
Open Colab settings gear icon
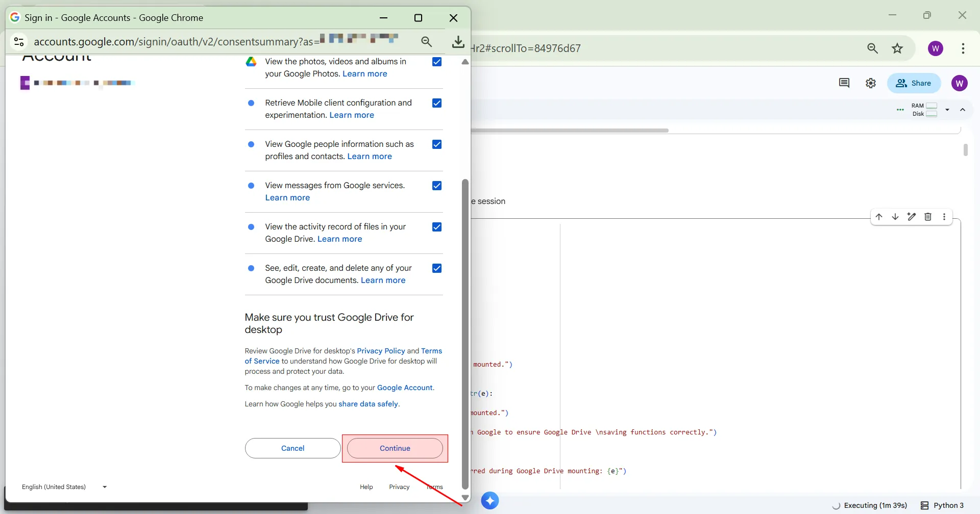coord(871,83)
